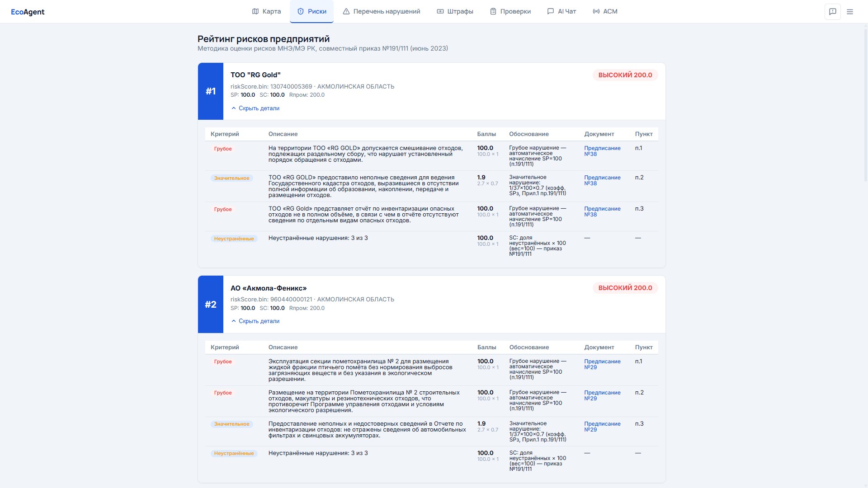Screen dimensions: 868x488
Task: Click the Значительное badge on Государственного кадастра row
Action: 231,178
